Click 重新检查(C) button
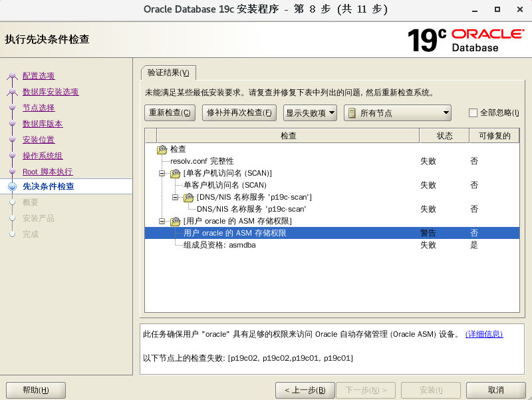 tap(170, 113)
